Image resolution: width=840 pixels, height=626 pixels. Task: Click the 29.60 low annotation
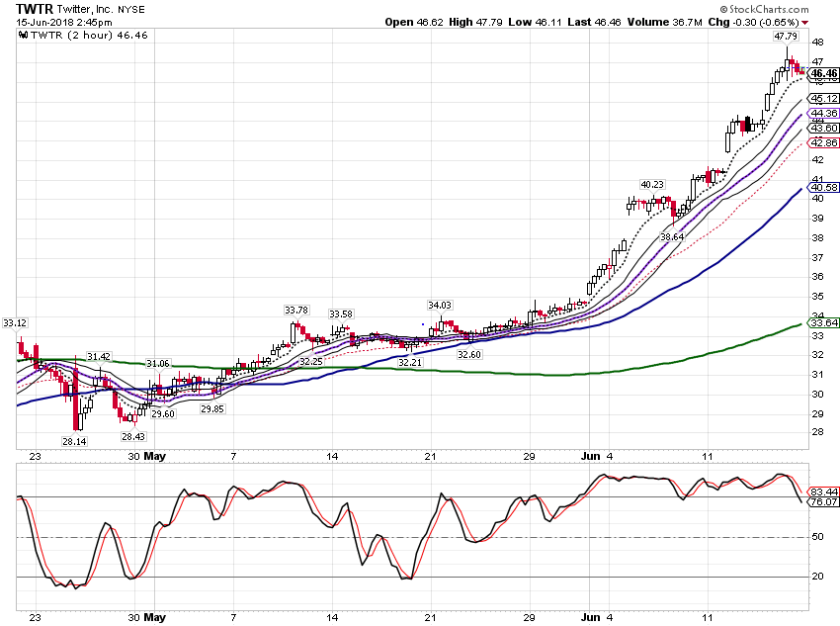163,413
